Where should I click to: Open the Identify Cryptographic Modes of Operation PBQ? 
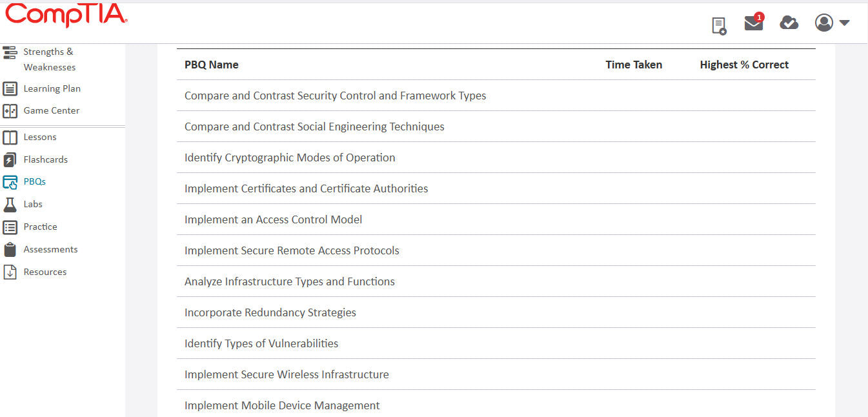(x=289, y=158)
